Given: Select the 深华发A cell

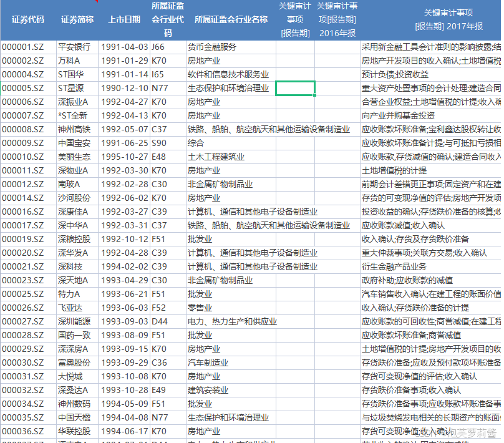Looking at the screenshot, I should coord(77,253).
